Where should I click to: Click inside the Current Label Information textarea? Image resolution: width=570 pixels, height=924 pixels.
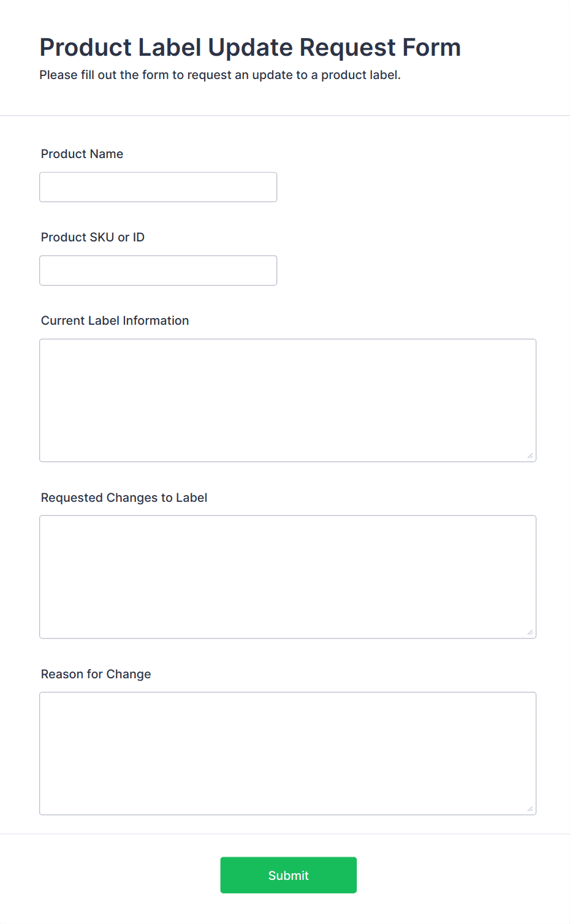(x=287, y=398)
